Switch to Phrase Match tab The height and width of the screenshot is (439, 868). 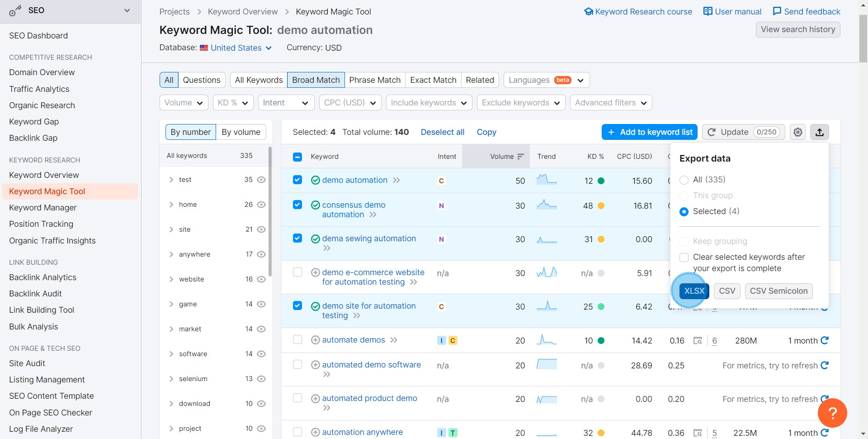375,80
